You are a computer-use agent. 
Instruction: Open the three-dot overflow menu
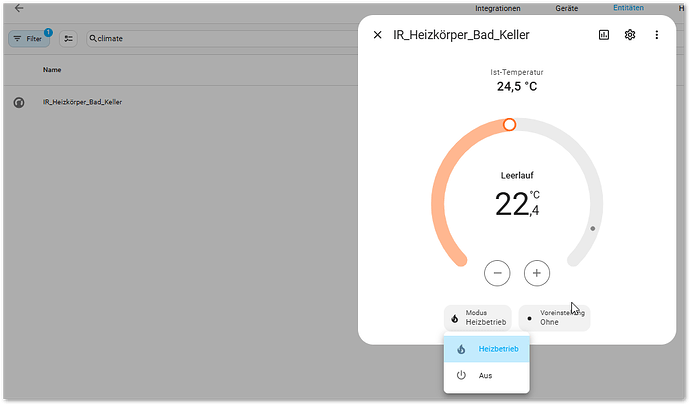coord(657,35)
